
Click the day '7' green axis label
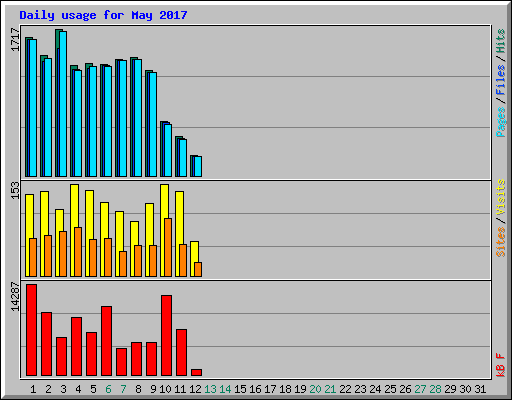(123, 389)
